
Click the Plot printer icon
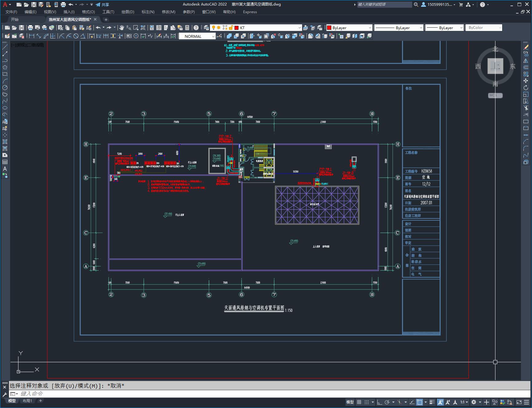click(63, 4)
